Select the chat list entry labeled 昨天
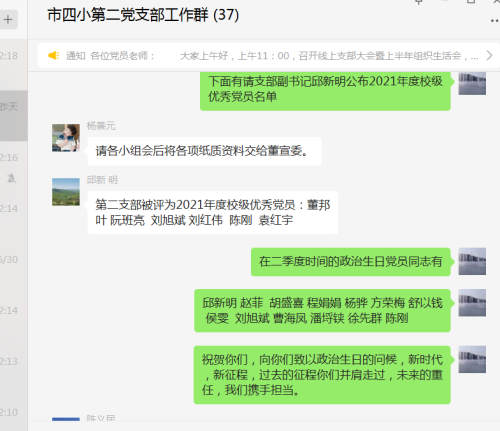 click(x=13, y=115)
